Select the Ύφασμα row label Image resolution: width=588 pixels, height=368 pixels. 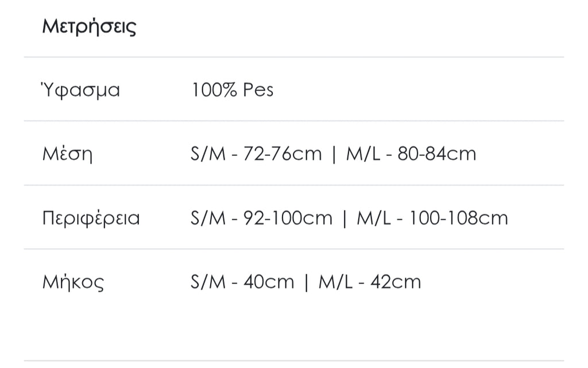coord(80,90)
